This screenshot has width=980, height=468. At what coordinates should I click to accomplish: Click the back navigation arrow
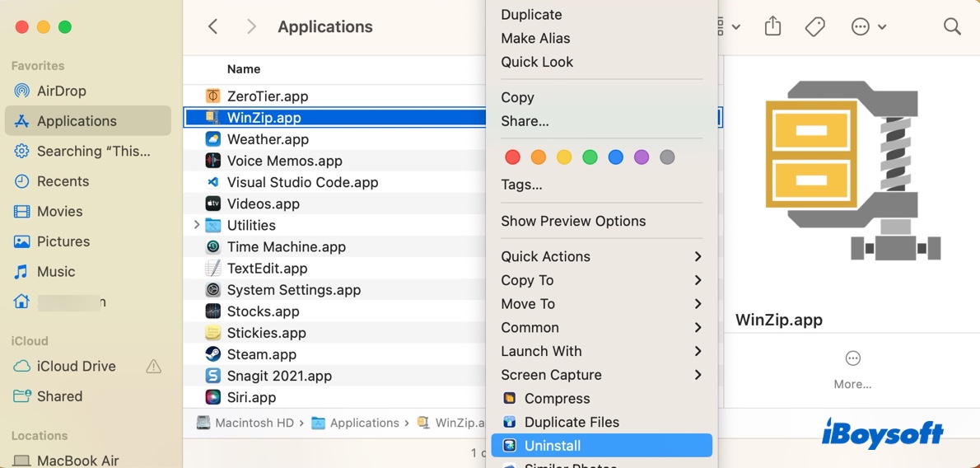[x=213, y=27]
